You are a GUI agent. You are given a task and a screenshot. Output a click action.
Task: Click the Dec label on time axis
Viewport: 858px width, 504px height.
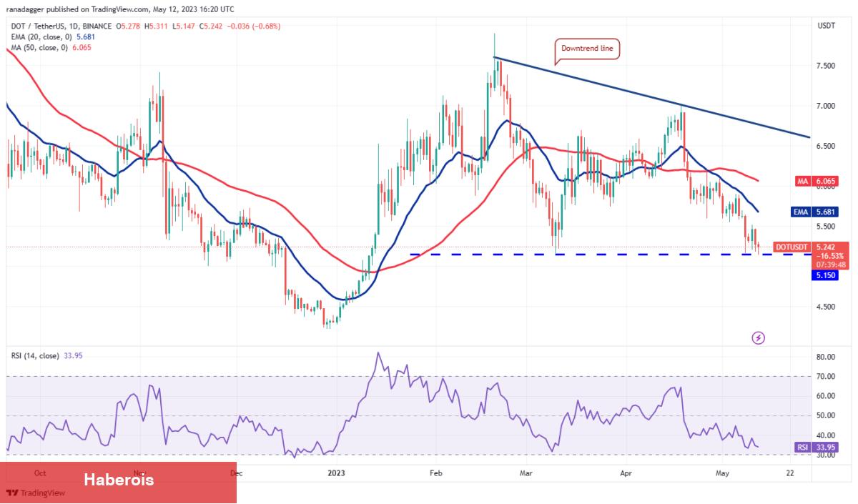point(236,473)
